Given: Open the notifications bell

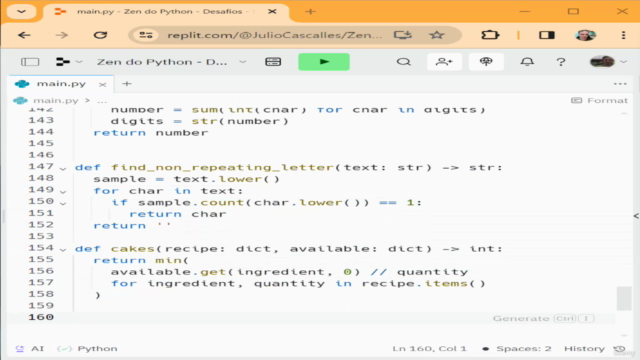Looking at the screenshot, I should [527, 62].
